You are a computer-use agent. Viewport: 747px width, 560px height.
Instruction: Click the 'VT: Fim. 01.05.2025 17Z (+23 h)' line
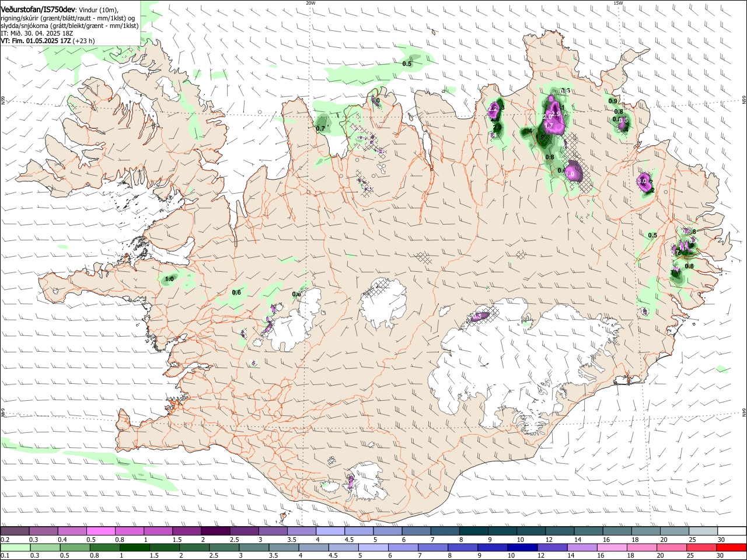(48, 41)
